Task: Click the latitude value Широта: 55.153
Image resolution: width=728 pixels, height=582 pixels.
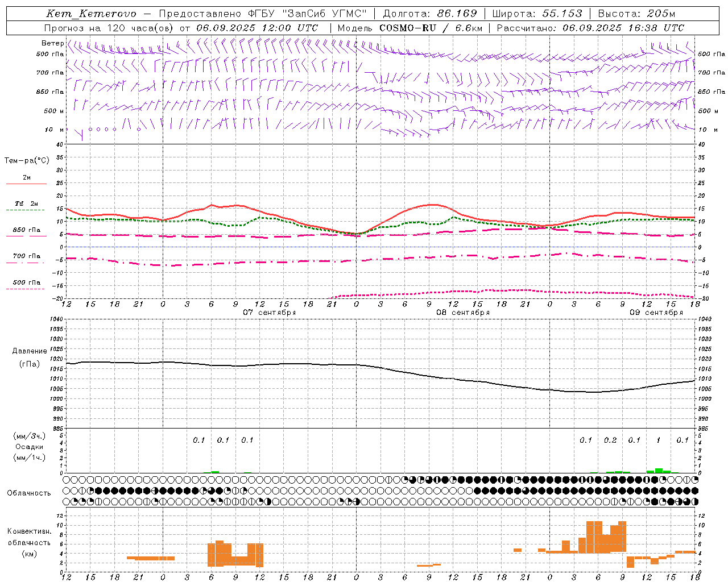Action: pos(537,14)
